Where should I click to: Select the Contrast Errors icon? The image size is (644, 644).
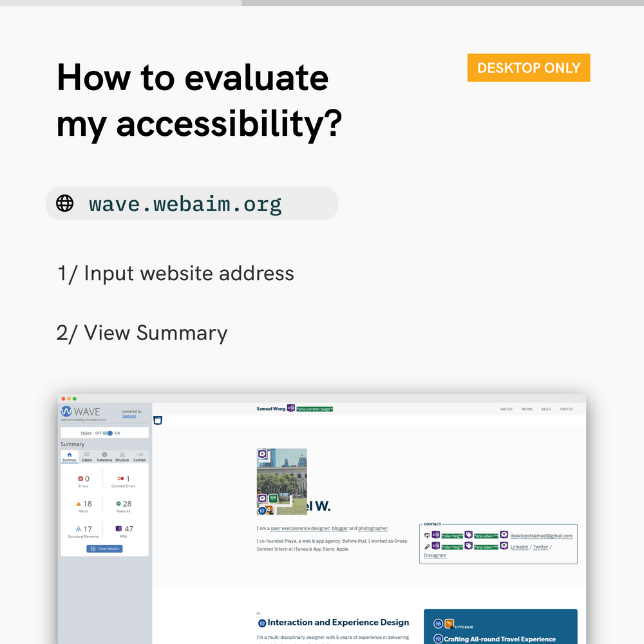pos(120,478)
